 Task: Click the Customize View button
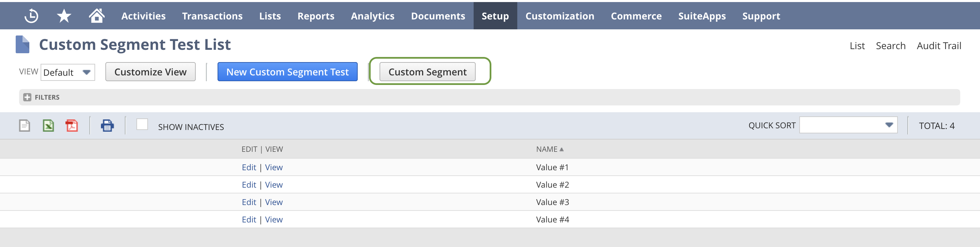pyautogui.click(x=150, y=72)
